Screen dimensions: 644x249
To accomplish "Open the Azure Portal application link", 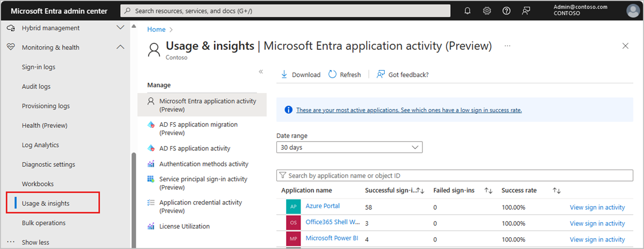I will tap(323, 206).
